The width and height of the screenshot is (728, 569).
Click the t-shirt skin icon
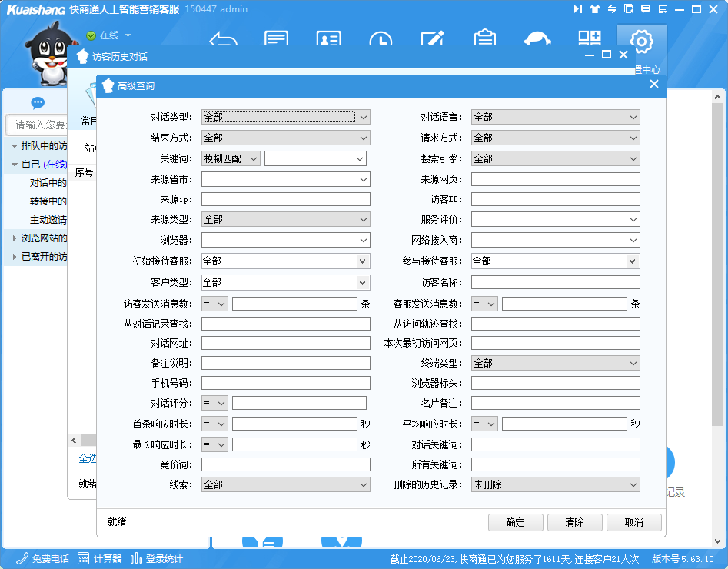click(595, 9)
